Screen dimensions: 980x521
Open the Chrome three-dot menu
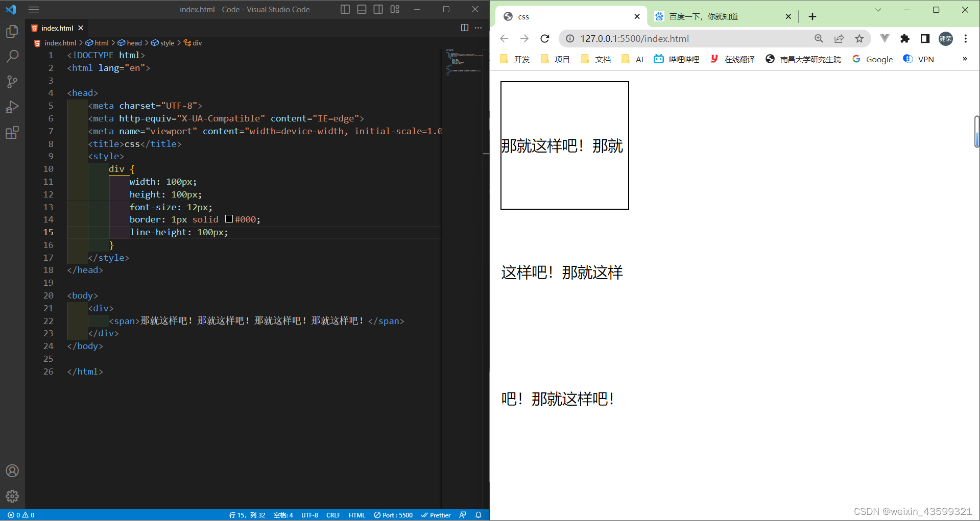point(965,38)
